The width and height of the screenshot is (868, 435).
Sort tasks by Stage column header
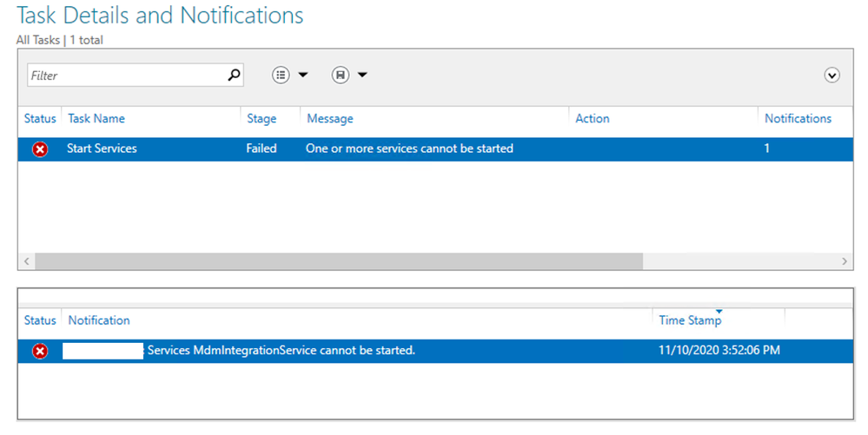click(262, 119)
